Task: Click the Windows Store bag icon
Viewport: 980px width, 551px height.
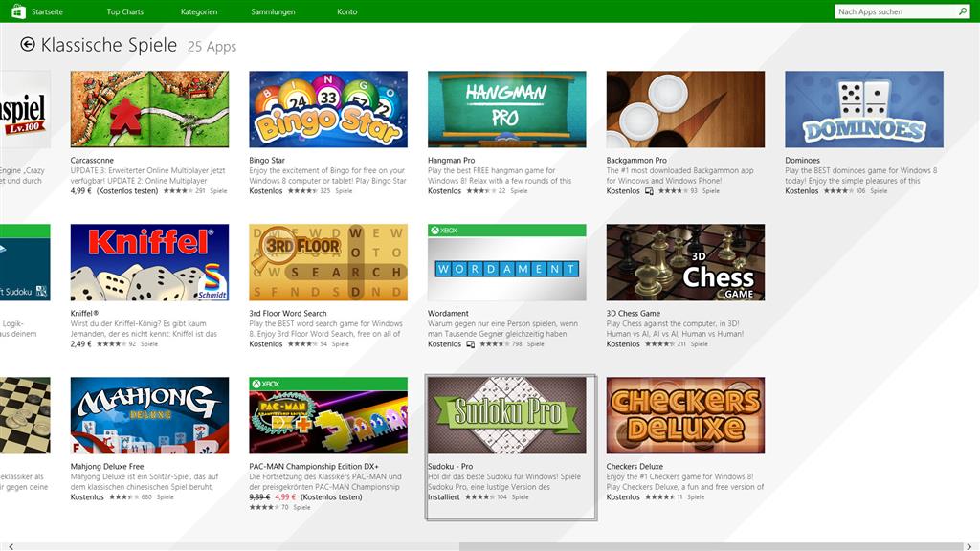Action: [18, 11]
